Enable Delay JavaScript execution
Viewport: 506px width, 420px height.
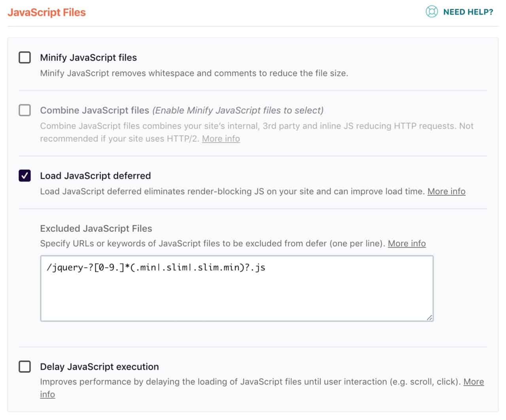click(x=25, y=367)
